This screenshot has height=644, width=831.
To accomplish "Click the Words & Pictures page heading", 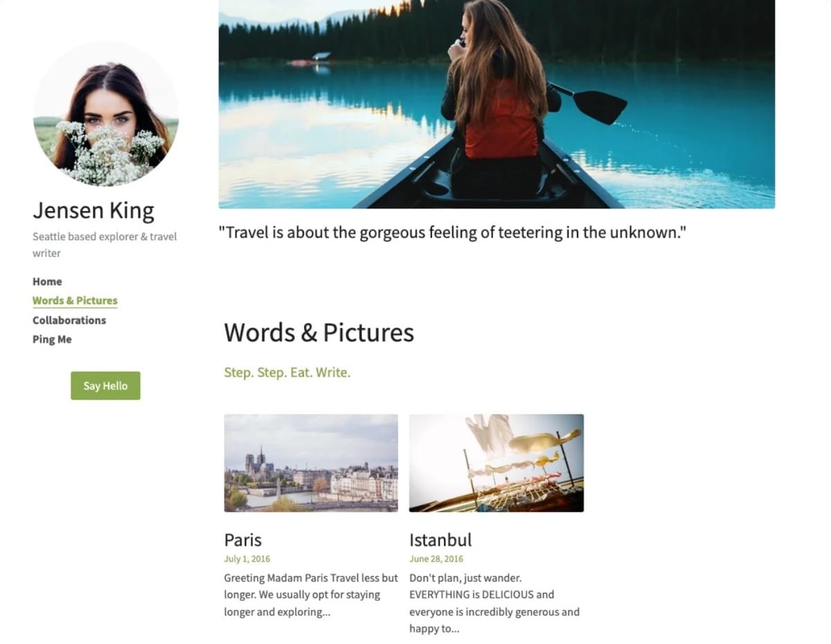I will (x=319, y=333).
